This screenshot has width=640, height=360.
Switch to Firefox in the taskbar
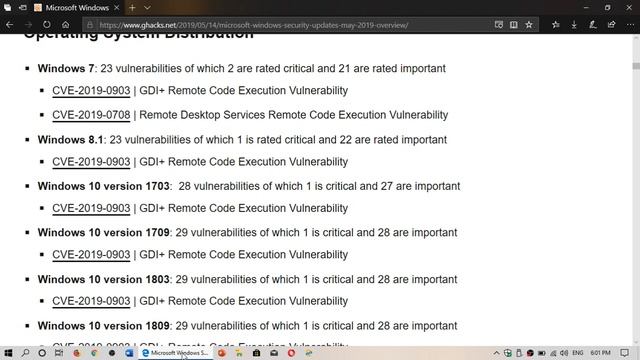tap(77, 353)
